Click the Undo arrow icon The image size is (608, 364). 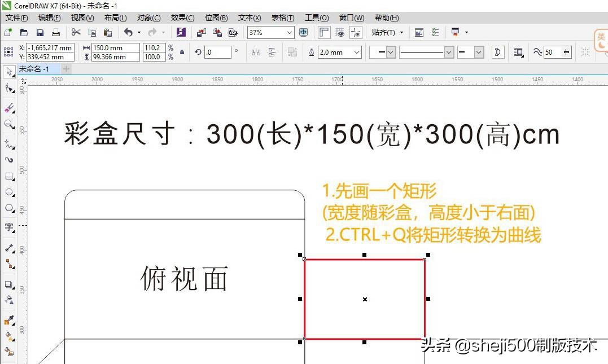point(128,32)
